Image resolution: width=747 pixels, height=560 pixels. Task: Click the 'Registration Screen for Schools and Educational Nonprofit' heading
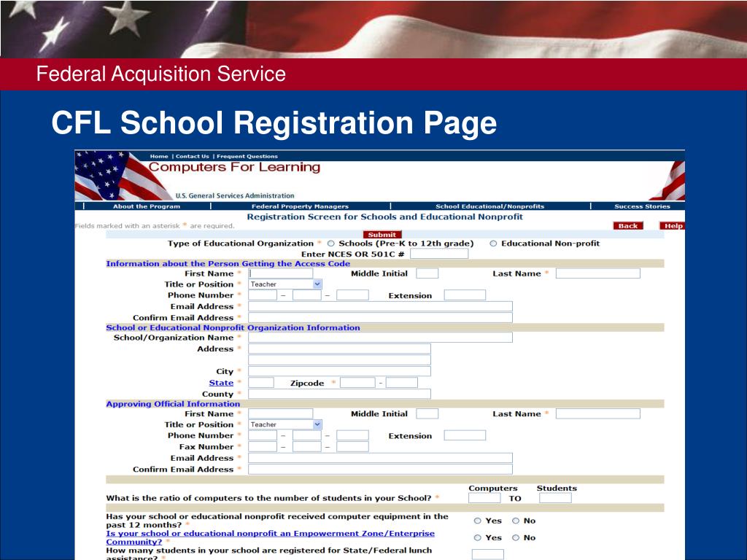point(384,217)
